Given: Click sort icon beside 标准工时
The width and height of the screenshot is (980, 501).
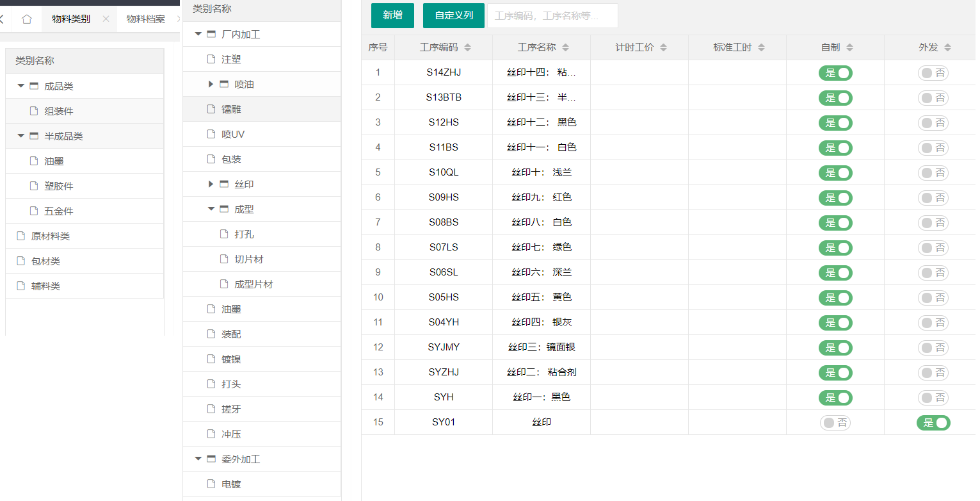Looking at the screenshot, I should 761,47.
